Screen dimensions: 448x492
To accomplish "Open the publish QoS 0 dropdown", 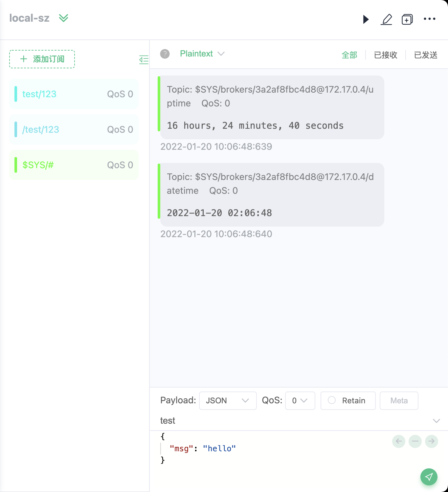I will [300, 401].
